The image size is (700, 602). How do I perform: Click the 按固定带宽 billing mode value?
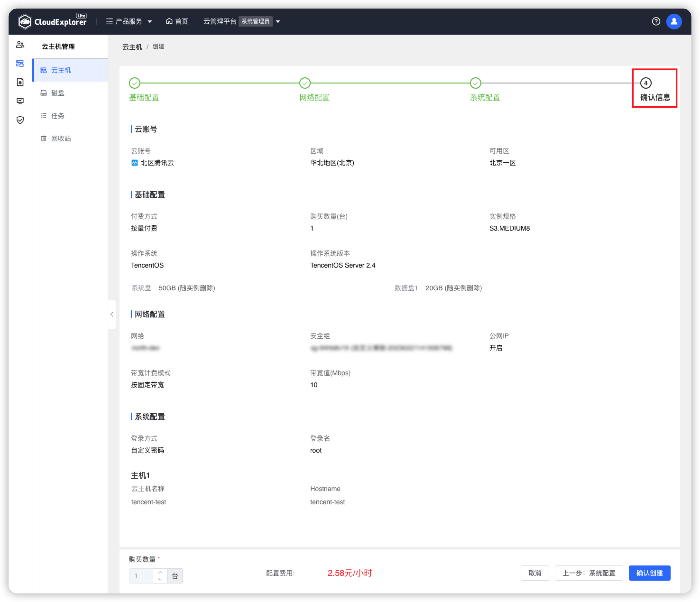click(147, 385)
